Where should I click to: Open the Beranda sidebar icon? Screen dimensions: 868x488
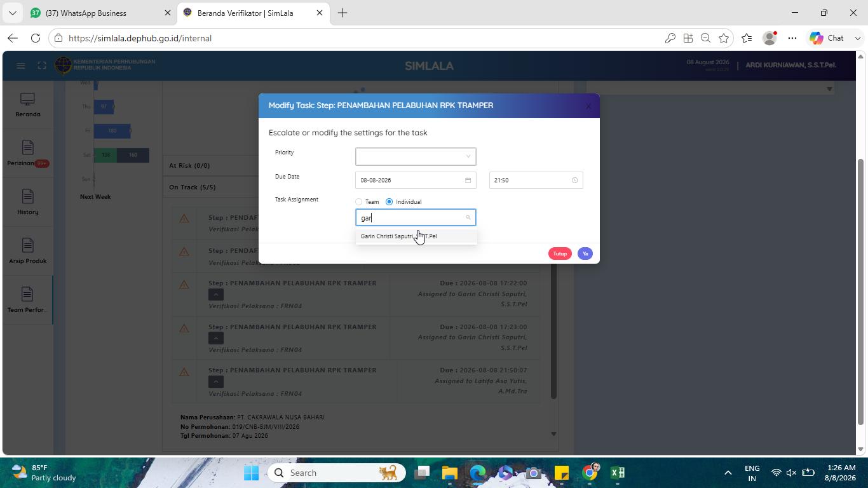27,105
